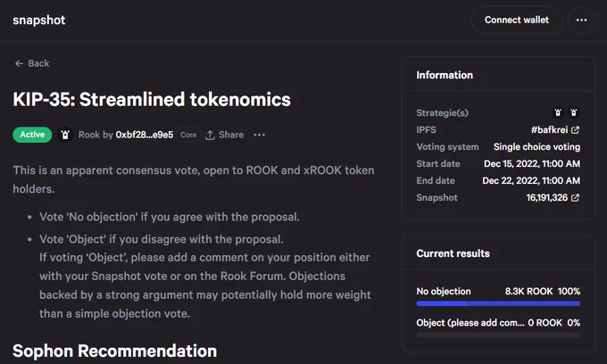This screenshot has height=364, width=607.
Task: Open the #bafkrei IPFS link
Action: [x=549, y=130]
